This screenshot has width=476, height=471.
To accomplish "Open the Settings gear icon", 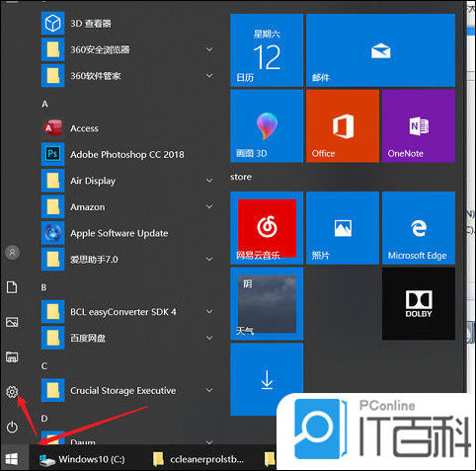I will pos(12,392).
